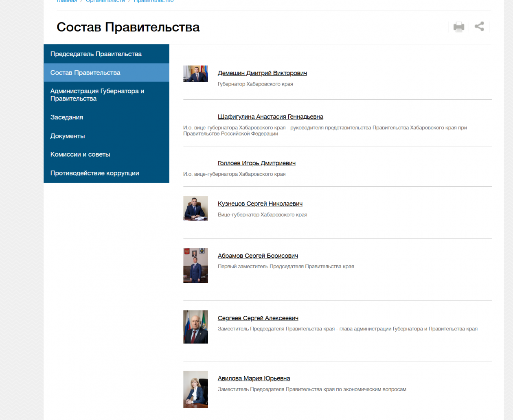Image resolution: width=513 pixels, height=420 pixels.
Task: Open Председатель Правительства sidebar item
Action: tap(106, 54)
